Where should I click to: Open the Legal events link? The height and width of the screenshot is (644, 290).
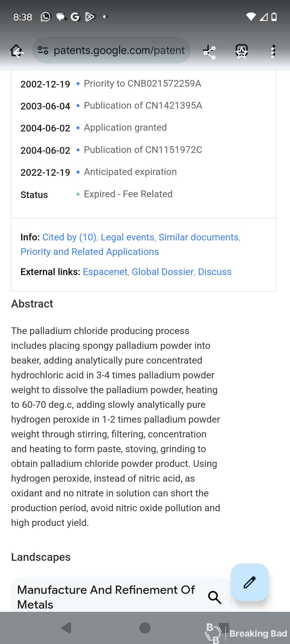[x=128, y=237]
